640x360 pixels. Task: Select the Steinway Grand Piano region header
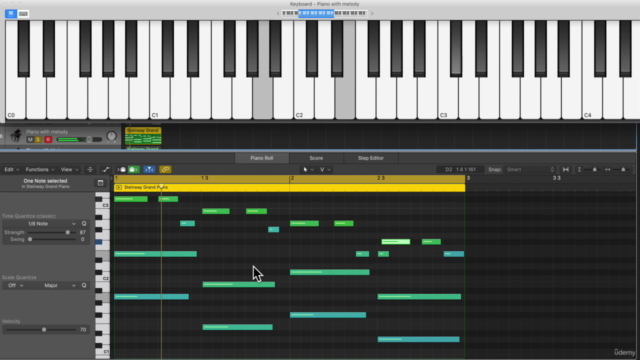tap(289, 187)
